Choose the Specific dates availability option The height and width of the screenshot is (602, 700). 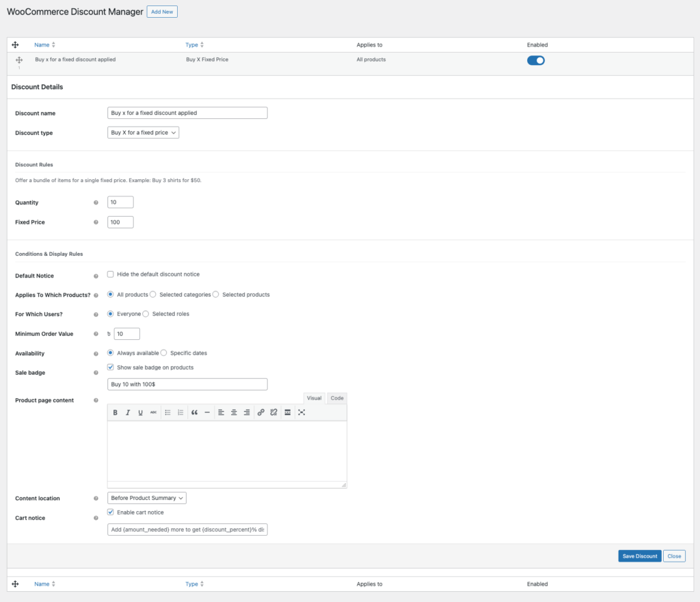164,353
